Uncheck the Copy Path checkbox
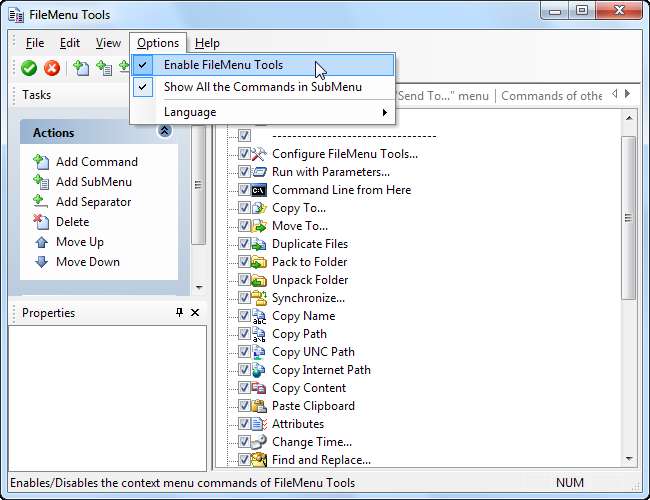This screenshot has width=650, height=500. pyautogui.click(x=244, y=334)
